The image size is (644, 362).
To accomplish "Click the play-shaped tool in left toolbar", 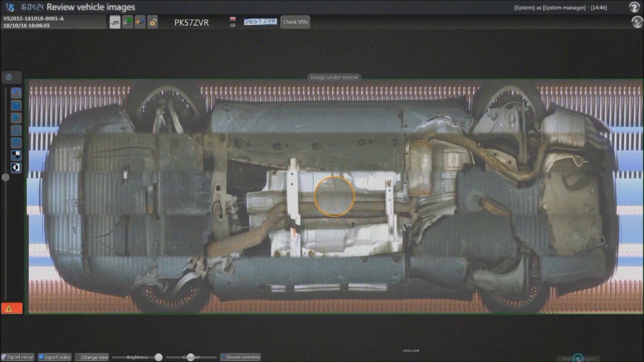I will (x=16, y=118).
